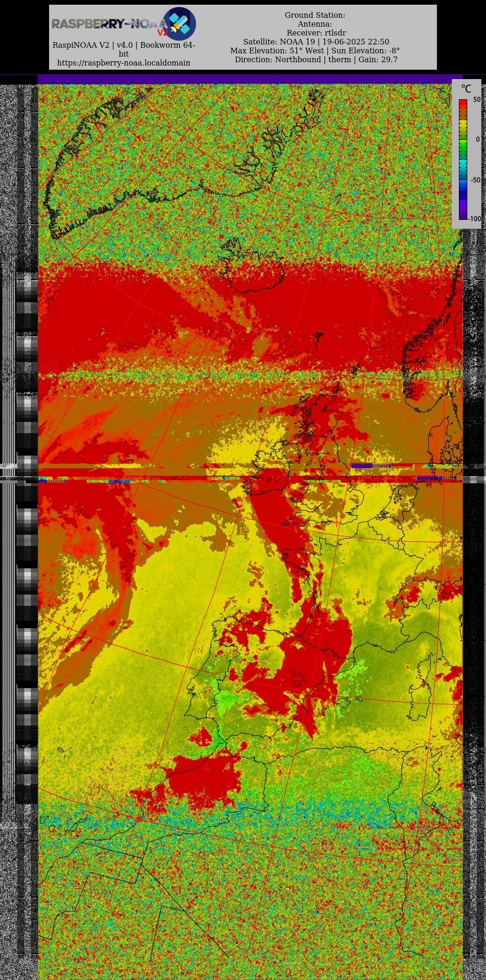Click the Max Elevation 51° West line

[315, 51]
